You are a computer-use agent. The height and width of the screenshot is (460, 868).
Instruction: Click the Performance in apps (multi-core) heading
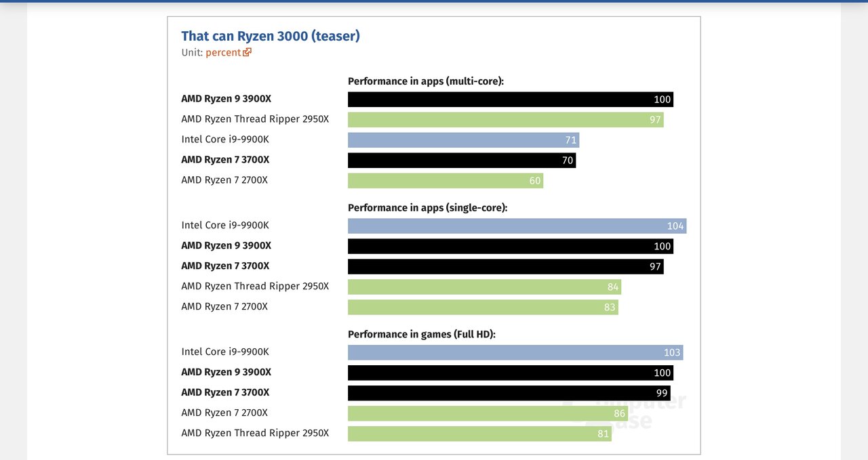[426, 81]
